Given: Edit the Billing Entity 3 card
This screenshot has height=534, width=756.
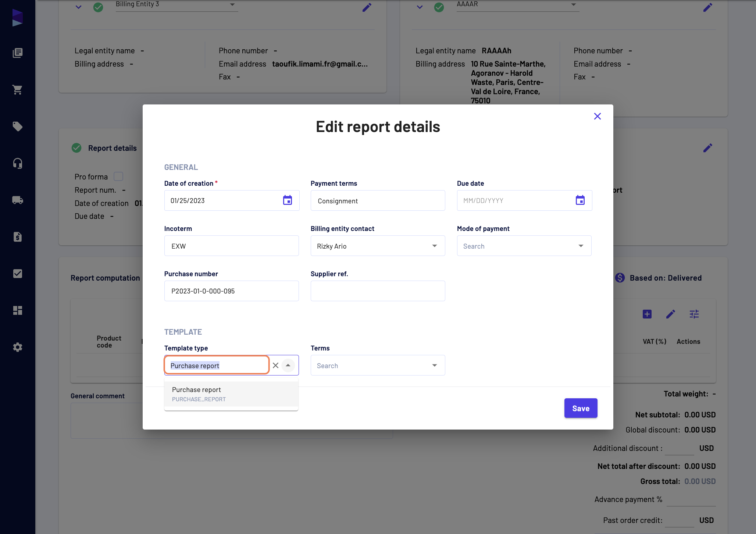Looking at the screenshot, I should 367,7.
